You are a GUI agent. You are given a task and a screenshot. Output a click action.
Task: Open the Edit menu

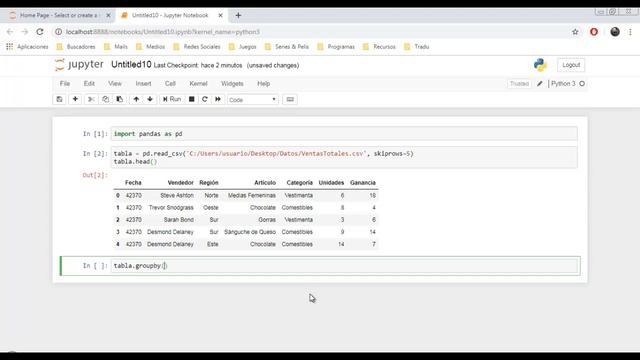(89, 84)
